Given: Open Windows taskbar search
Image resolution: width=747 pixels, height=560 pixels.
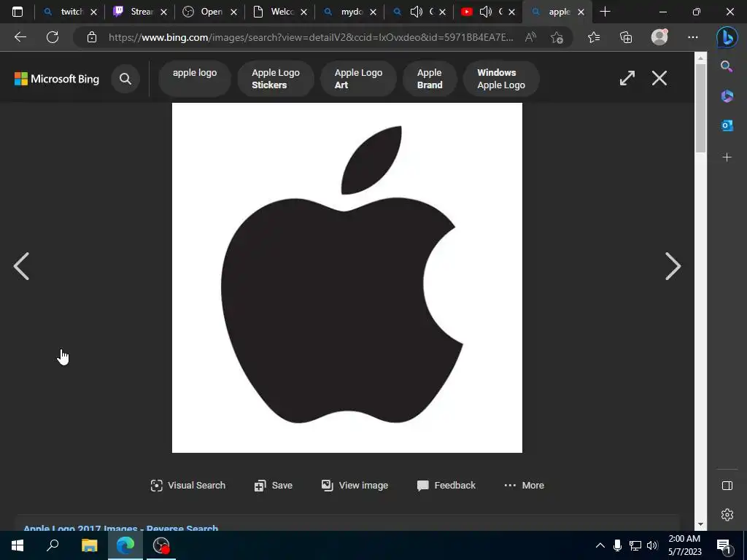Looking at the screenshot, I should point(53,545).
